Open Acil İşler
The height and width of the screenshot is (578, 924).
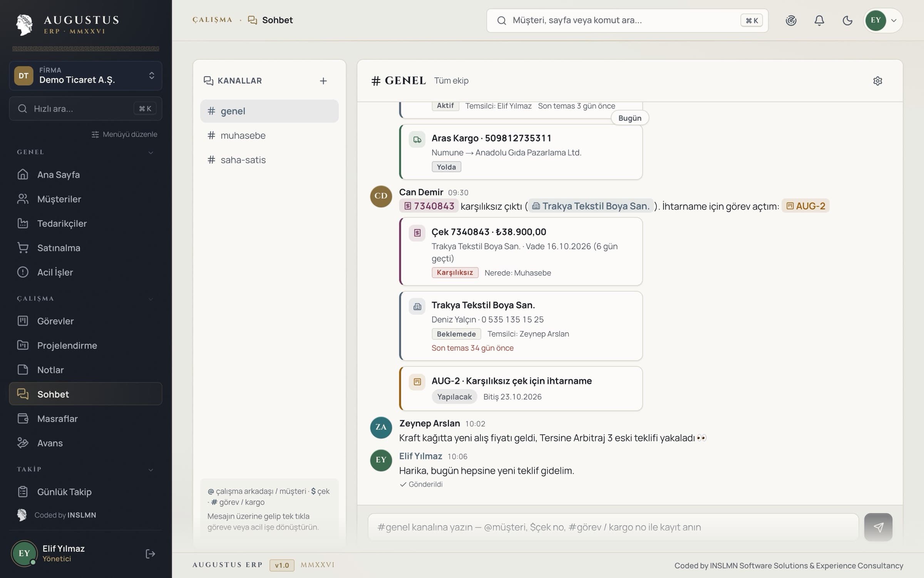(85, 272)
